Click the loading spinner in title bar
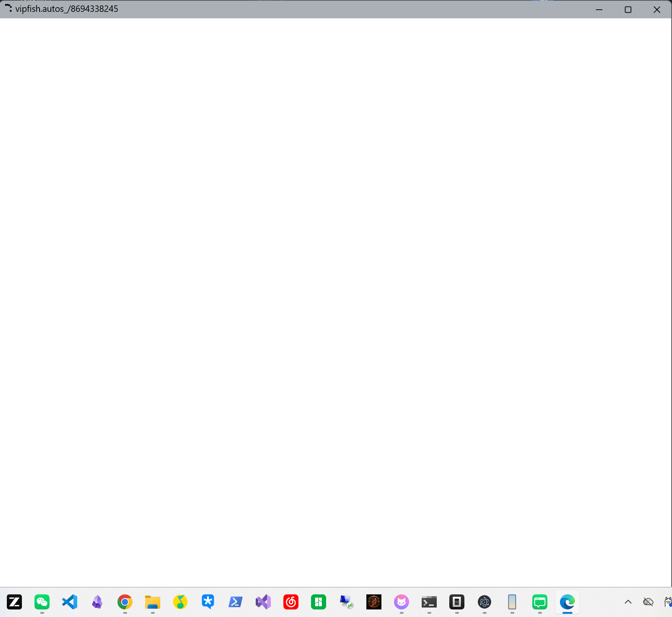The height and width of the screenshot is (617, 672). click(8, 8)
